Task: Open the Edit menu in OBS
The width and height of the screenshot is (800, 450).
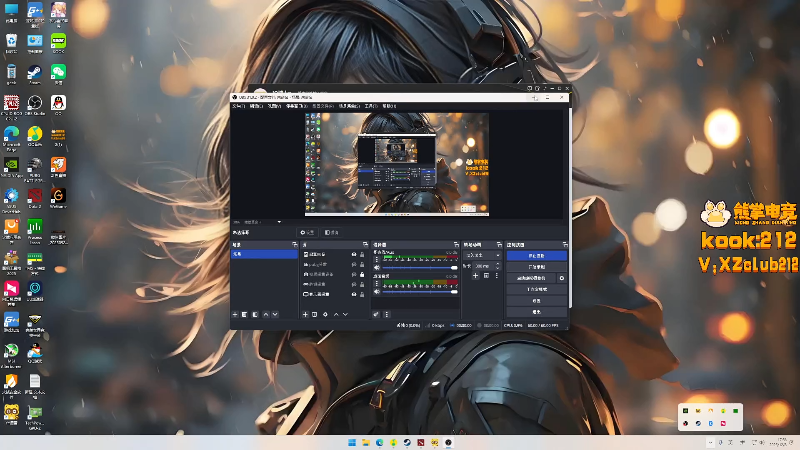Action: tap(256, 106)
